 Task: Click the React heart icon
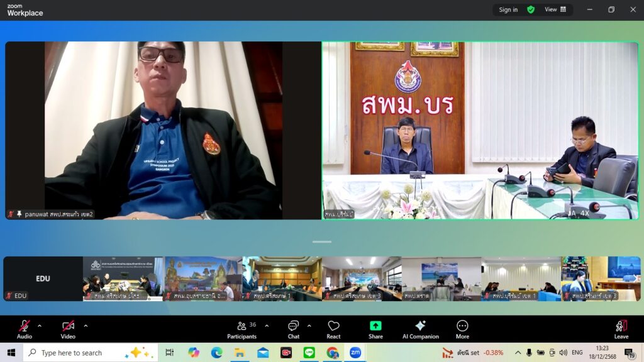click(x=333, y=329)
